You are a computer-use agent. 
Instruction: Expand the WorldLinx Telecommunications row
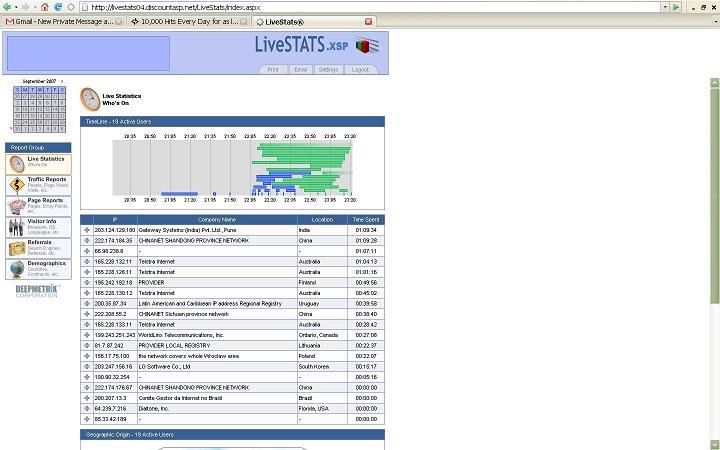[87, 335]
